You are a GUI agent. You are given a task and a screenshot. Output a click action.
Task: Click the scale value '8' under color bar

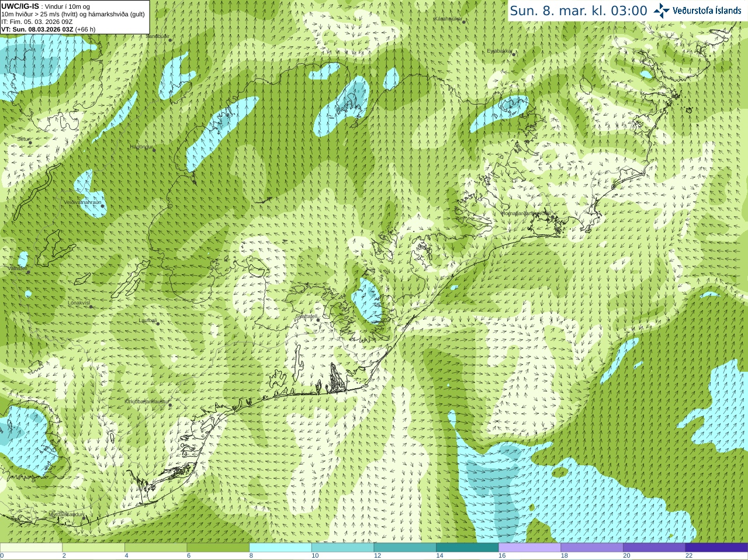pos(251,556)
